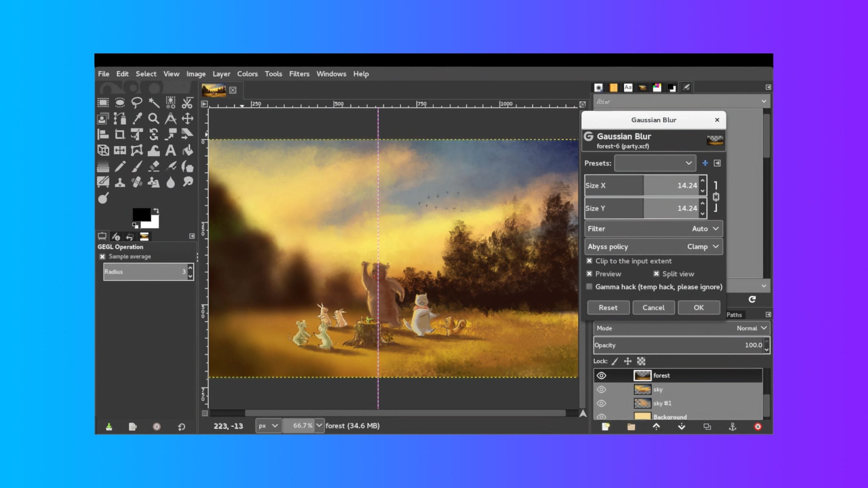The width and height of the screenshot is (868, 488).
Task: Confirm Gaussian Blur with OK
Action: coord(699,308)
